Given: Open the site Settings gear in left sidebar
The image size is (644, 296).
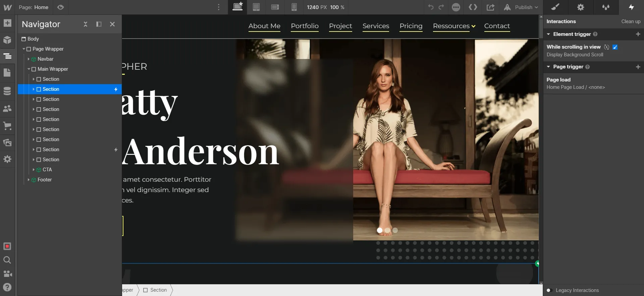Looking at the screenshot, I should coord(7,159).
